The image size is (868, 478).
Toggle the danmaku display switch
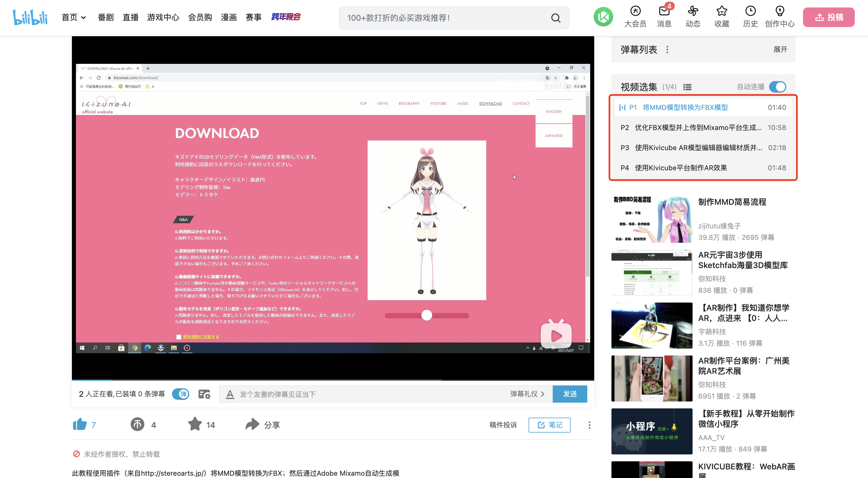click(x=181, y=394)
